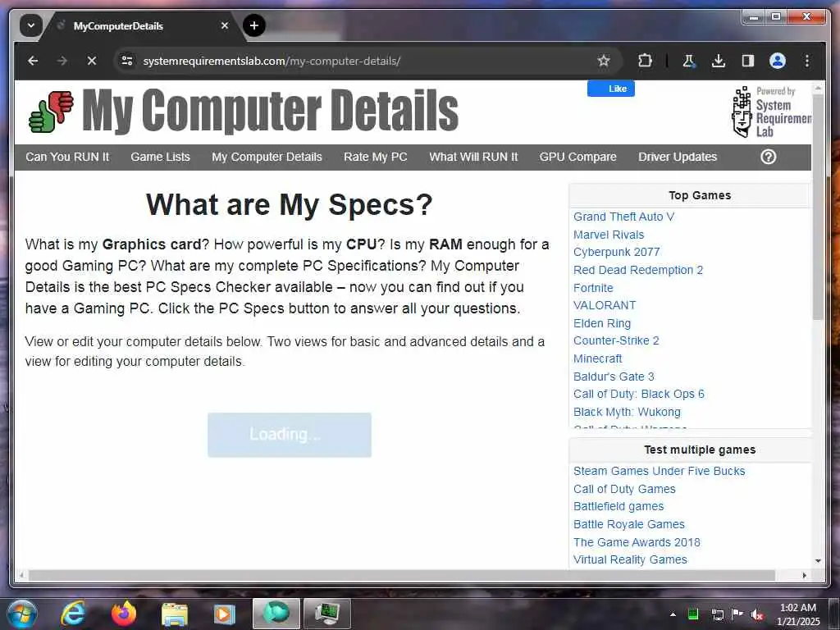Open the profile avatar icon

coord(778,61)
